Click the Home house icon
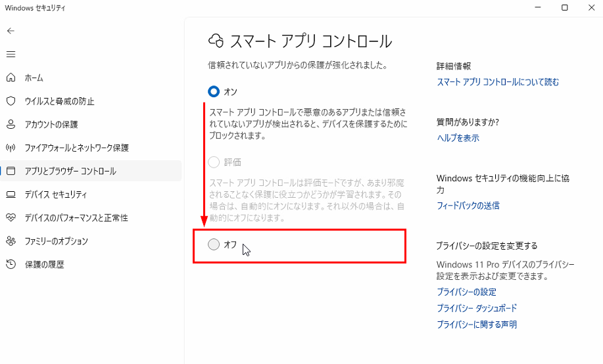 click(11, 78)
